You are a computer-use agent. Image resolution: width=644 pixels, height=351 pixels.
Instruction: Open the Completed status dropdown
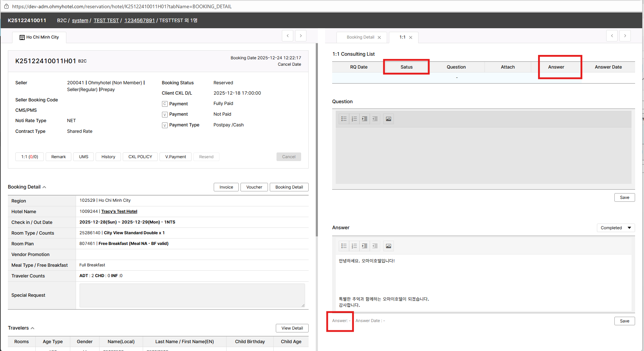click(615, 228)
